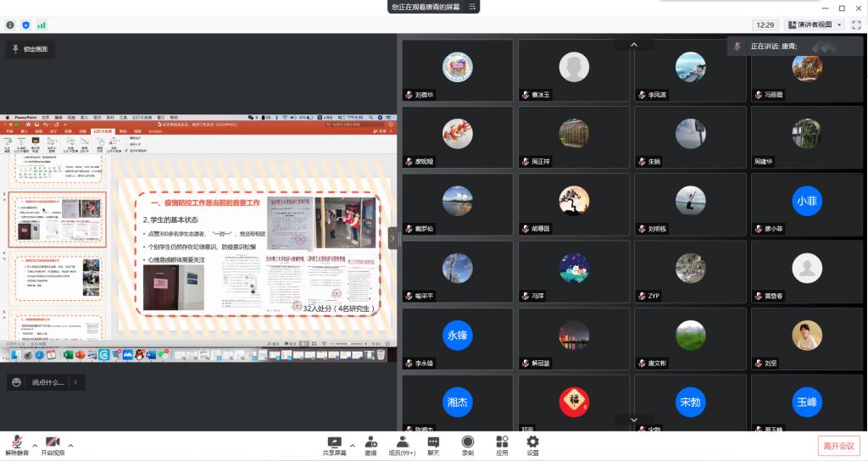Open the Share Screen (共享屏幕) tool
Screen dimensions: 868x461
[334, 443]
